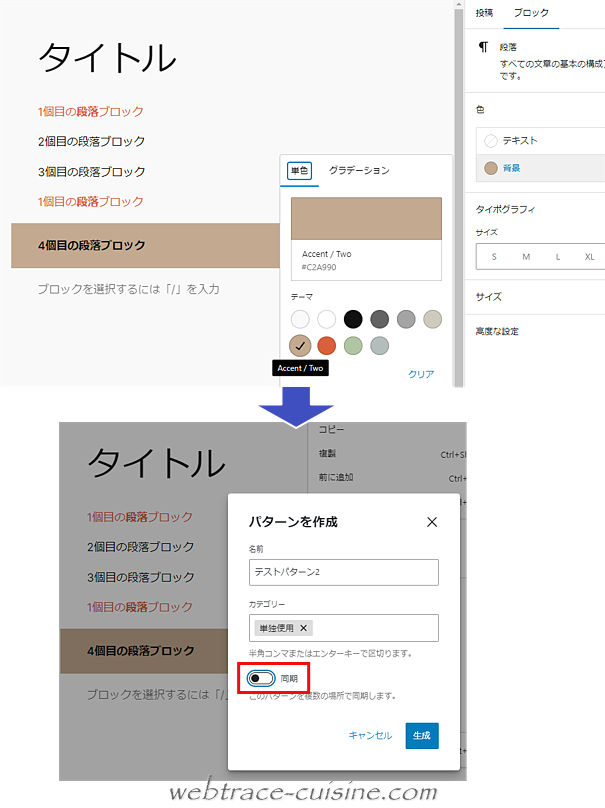Pick the first pale white theme swatch

point(300,319)
